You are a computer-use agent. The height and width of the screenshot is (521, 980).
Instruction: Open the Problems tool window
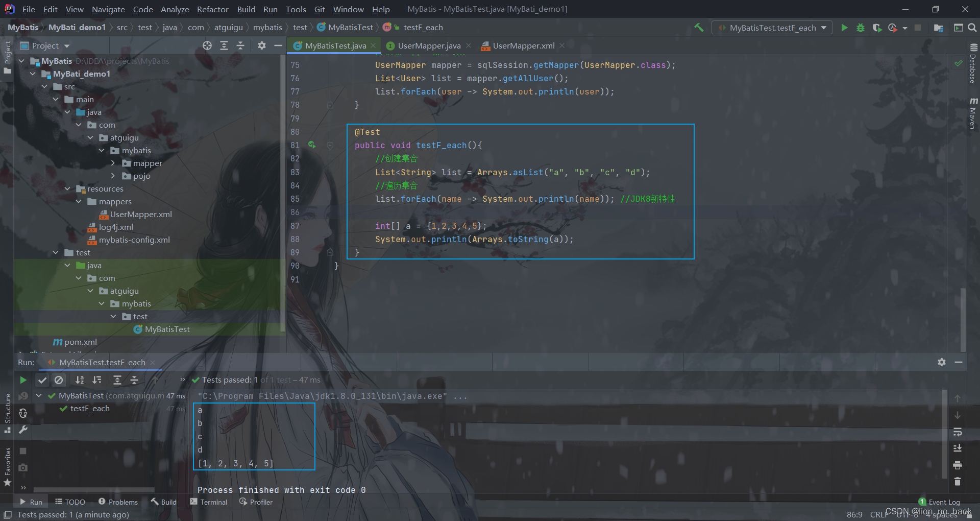pyautogui.click(x=118, y=502)
